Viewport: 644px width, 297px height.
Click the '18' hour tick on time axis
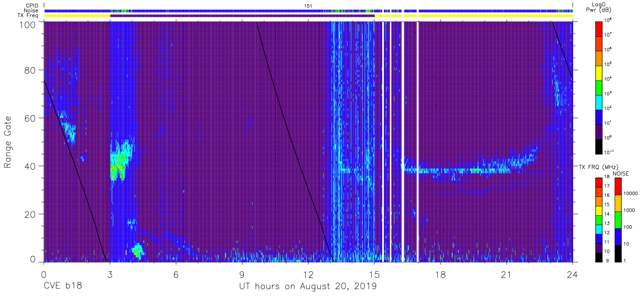click(x=440, y=274)
